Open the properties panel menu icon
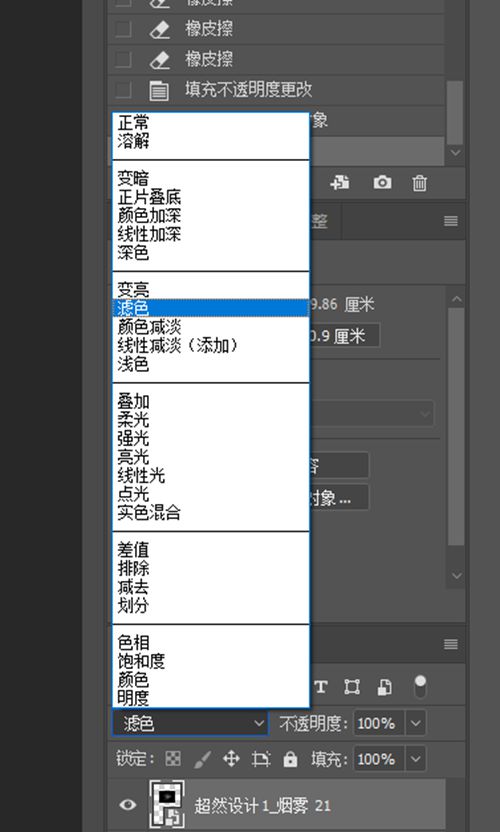500x832 pixels. (451, 221)
